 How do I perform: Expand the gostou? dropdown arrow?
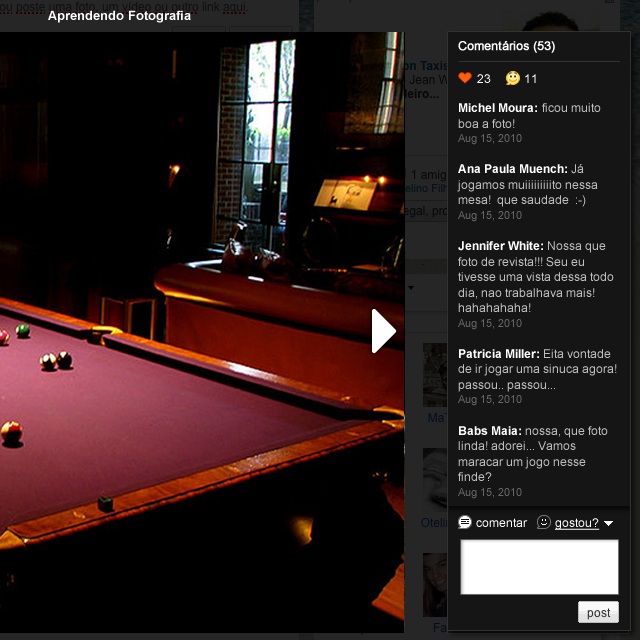[x=608, y=524]
